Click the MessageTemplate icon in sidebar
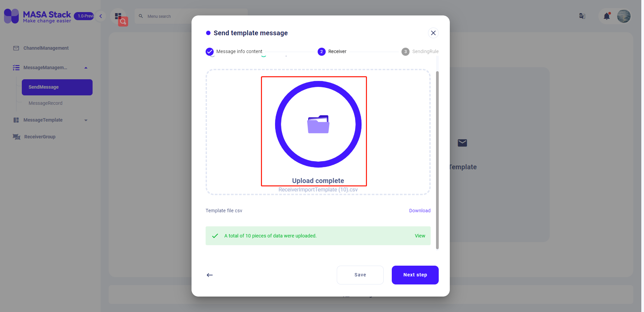 click(16, 120)
